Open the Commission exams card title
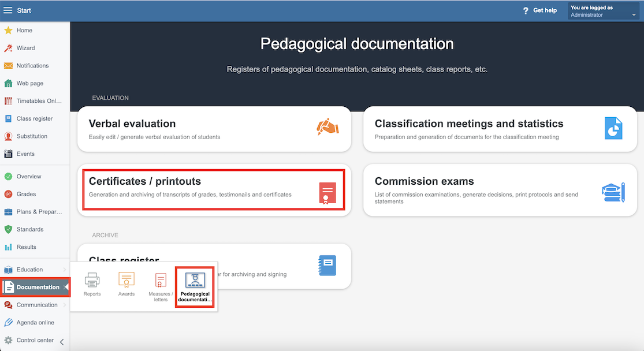The width and height of the screenshot is (644, 351). [x=424, y=181]
